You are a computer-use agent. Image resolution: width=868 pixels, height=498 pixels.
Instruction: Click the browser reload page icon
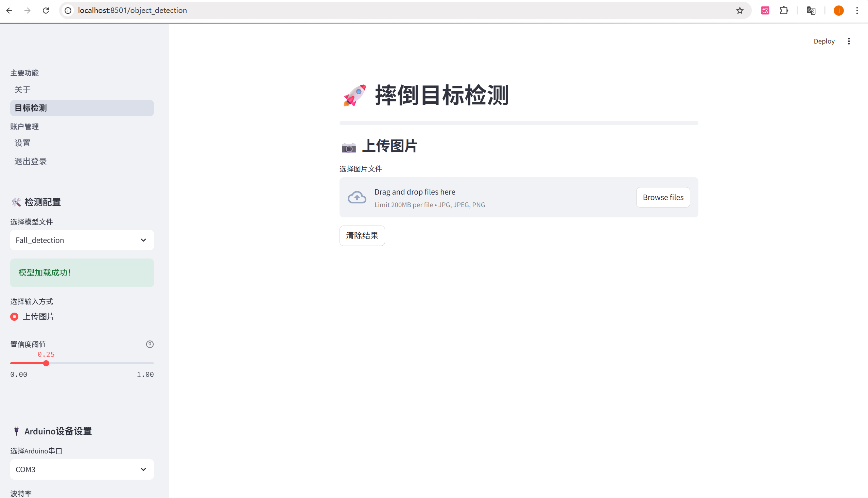46,10
